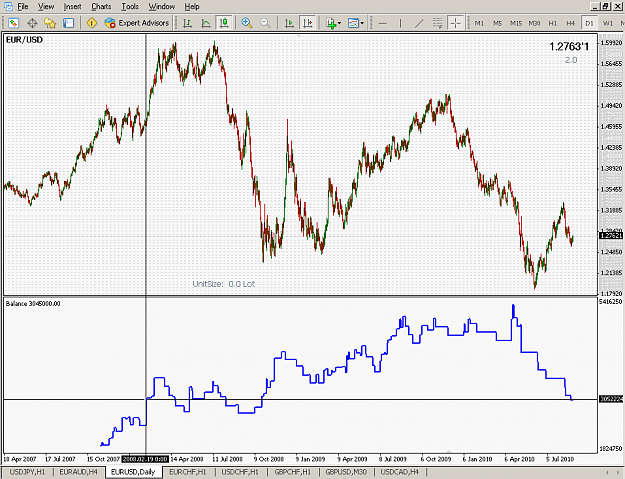Select the Candlesticks chart mode
625x479 pixels.
tap(224, 23)
